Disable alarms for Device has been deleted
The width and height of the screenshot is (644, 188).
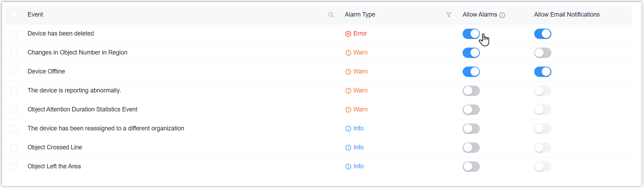pos(471,34)
